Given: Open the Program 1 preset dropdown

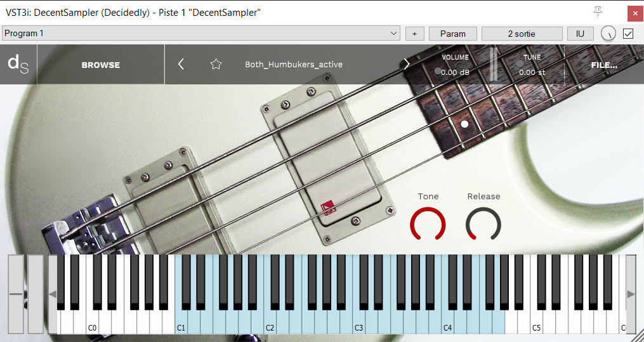Looking at the screenshot, I should coord(201,34).
